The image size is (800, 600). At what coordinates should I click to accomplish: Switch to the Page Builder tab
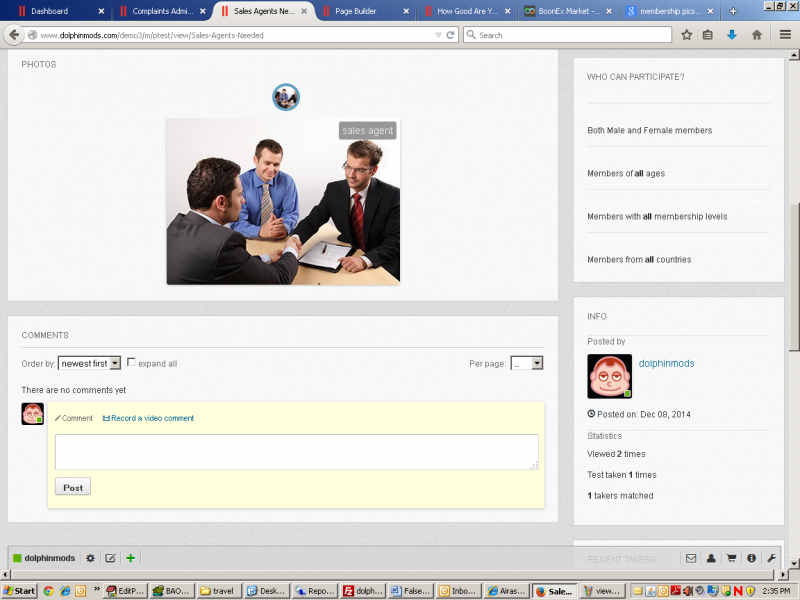click(366, 11)
